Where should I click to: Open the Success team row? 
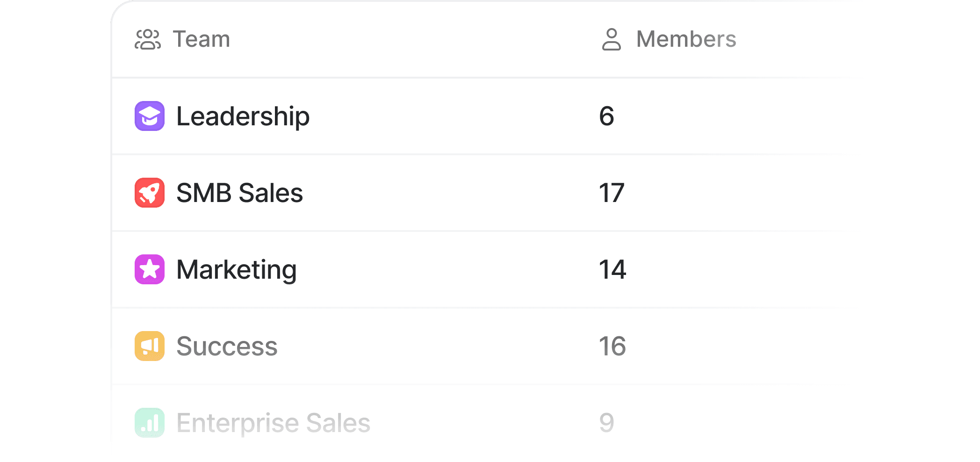pos(227,346)
